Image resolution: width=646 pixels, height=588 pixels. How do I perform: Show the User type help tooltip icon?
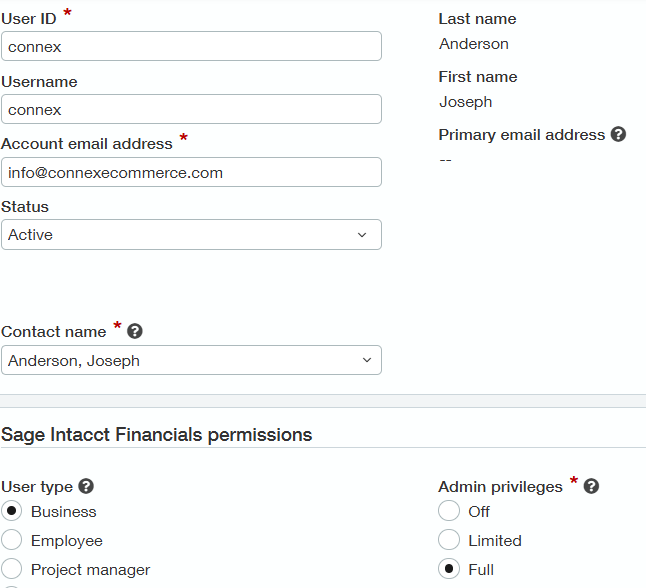[86, 486]
